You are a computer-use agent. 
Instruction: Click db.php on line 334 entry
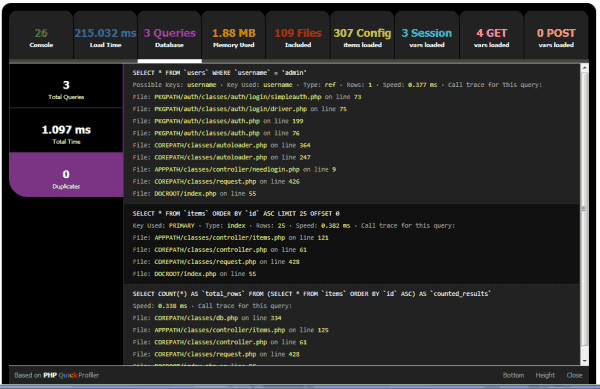[207, 318]
